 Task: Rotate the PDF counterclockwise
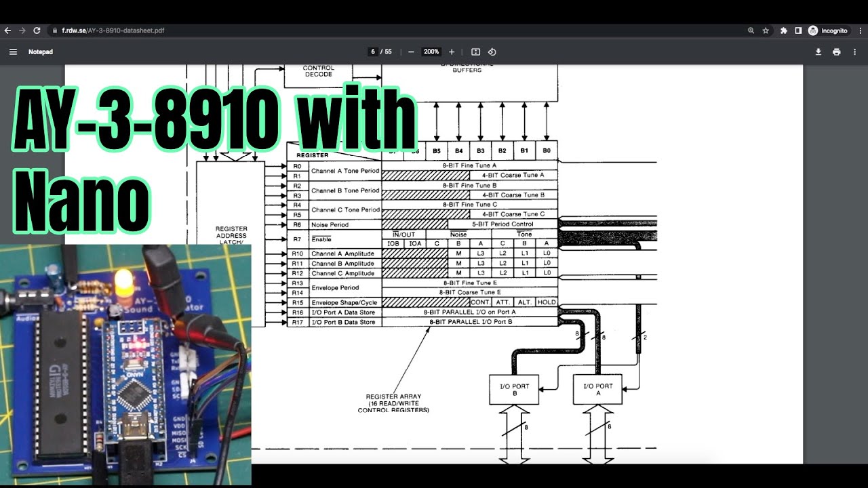[x=492, y=52]
